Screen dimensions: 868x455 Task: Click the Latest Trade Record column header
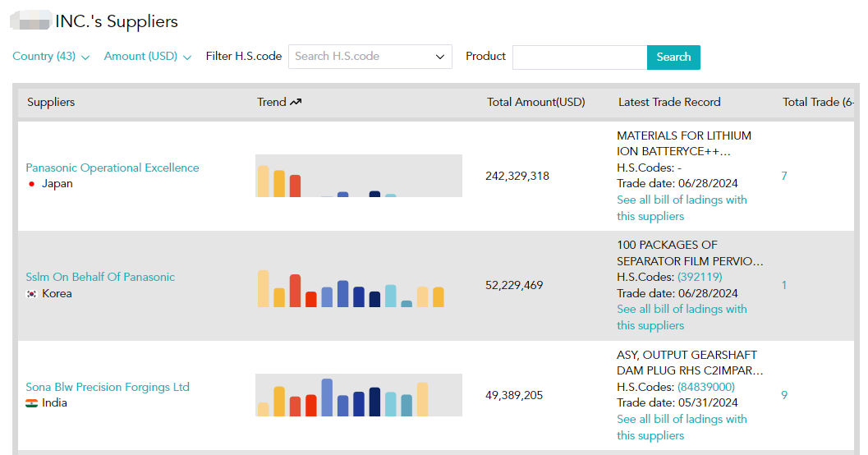[x=669, y=102]
